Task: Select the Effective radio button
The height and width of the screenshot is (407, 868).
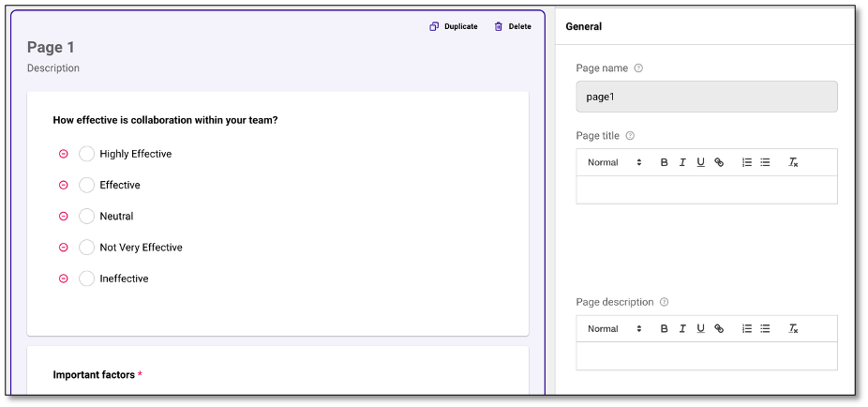Action: [86, 185]
